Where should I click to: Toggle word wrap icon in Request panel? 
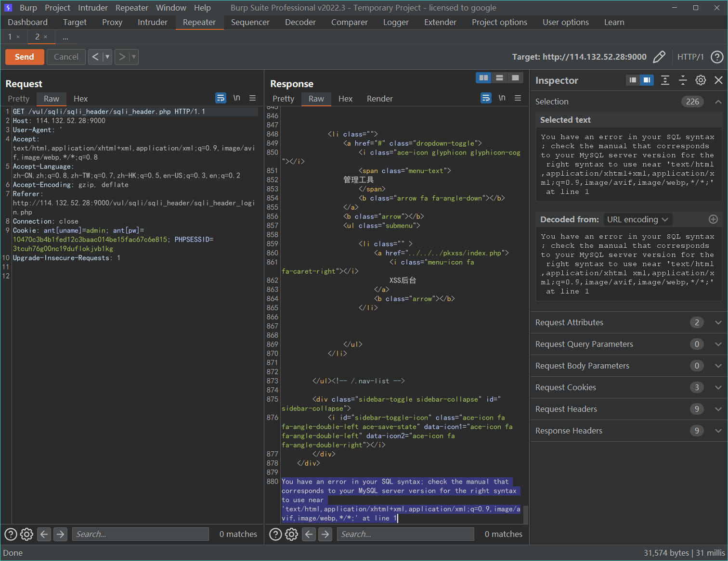pyautogui.click(x=221, y=98)
